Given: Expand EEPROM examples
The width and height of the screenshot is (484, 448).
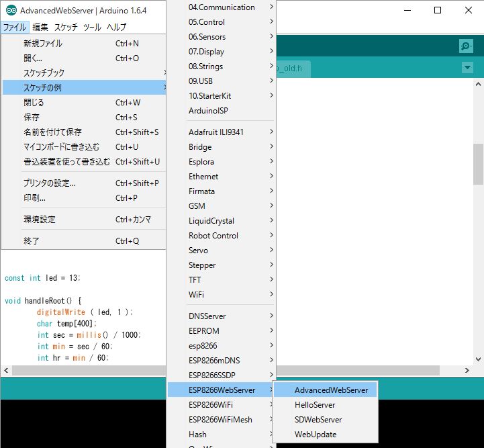Looking at the screenshot, I should (221, 331).
